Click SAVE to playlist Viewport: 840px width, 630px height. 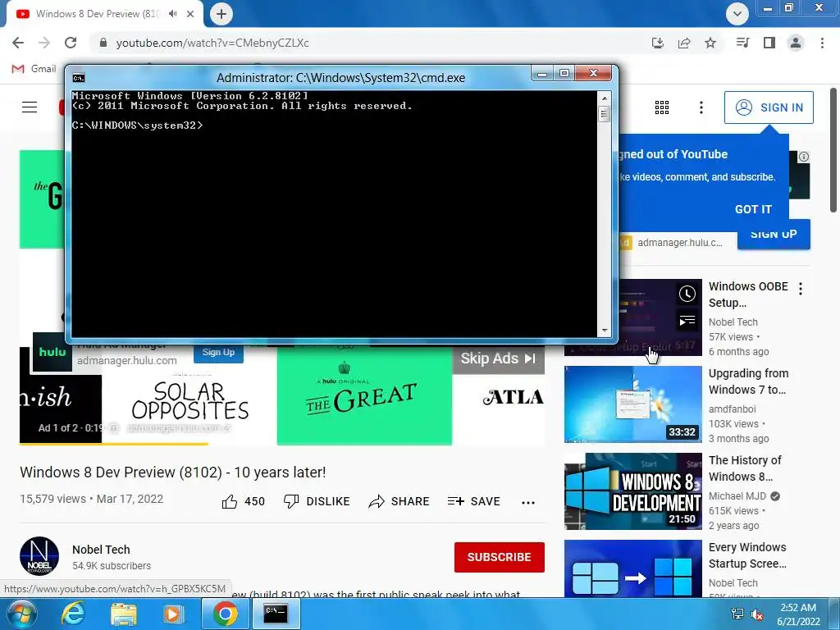coord(473,501)
